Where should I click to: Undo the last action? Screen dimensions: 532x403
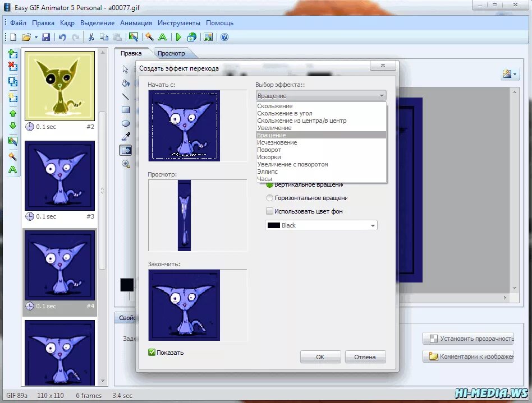click(62, 38)
